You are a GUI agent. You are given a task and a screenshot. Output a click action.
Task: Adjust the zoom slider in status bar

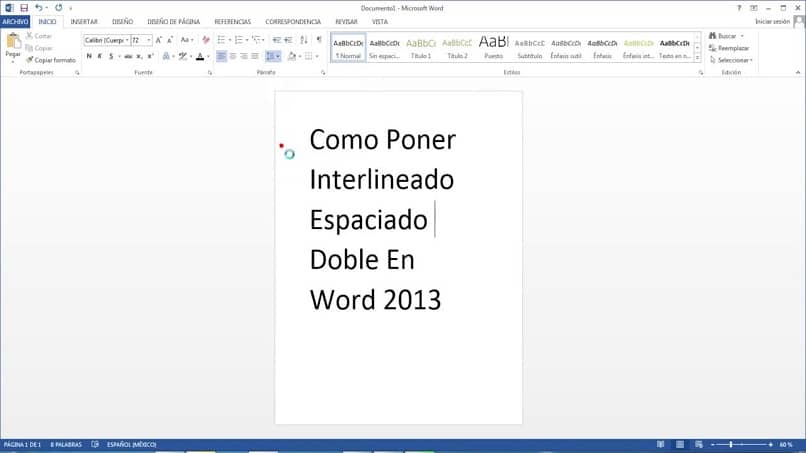point(731,444)
